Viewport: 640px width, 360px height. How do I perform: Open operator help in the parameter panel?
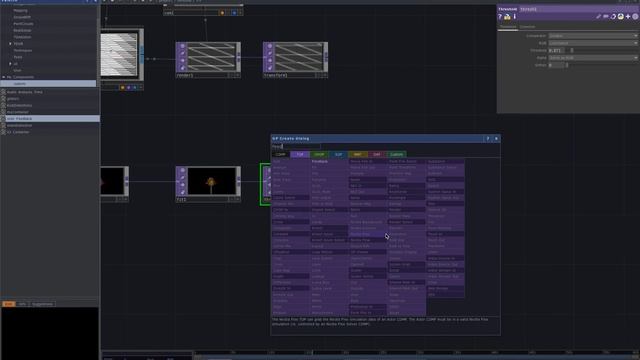tap(500, 17)
